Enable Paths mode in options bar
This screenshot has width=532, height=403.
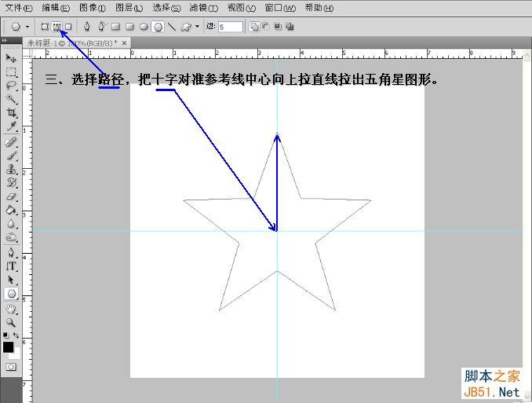(x=56, y=27)
